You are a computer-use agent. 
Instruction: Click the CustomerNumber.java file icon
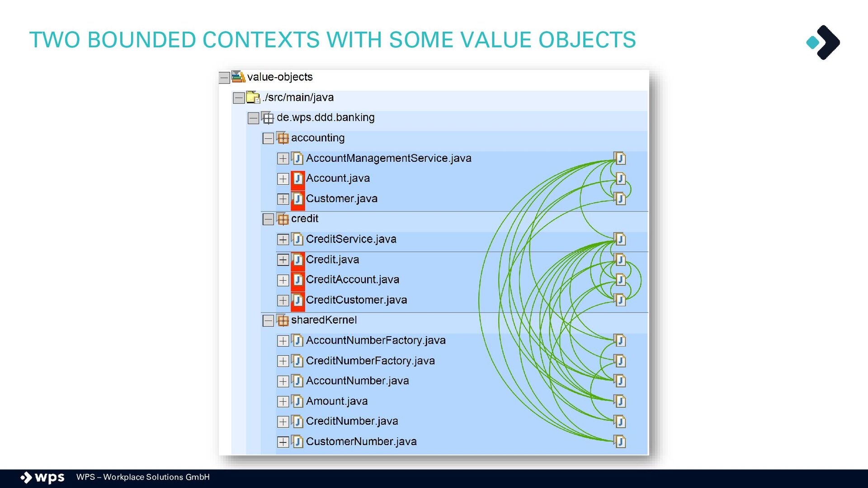297,441
